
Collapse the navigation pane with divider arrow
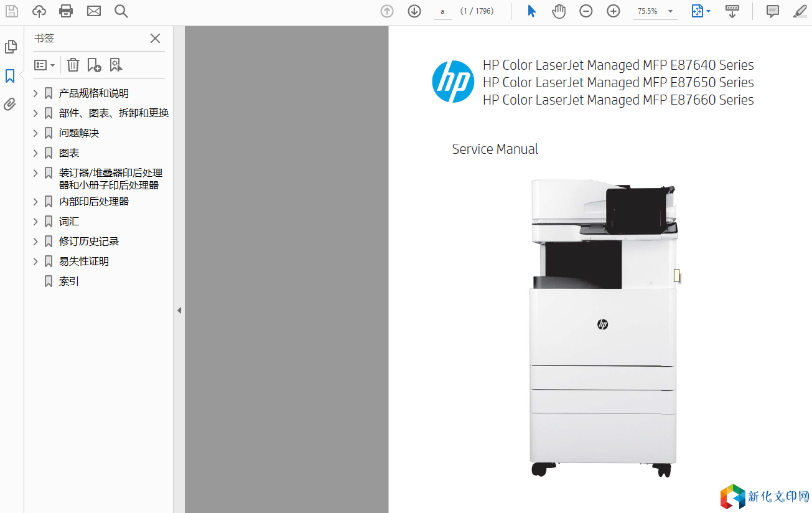(x=179, y=310)
